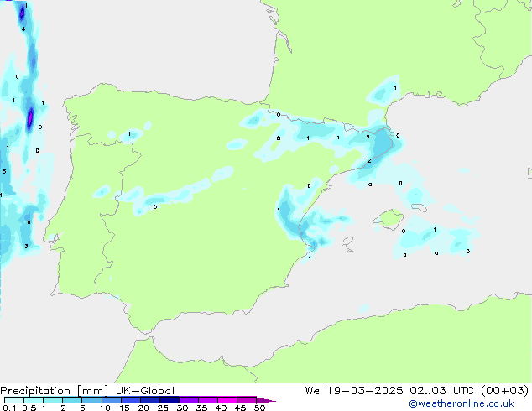Click the 'Precipitation [mm]' legend title
This screenshot has width=532, height=411.
pos(55,391)
